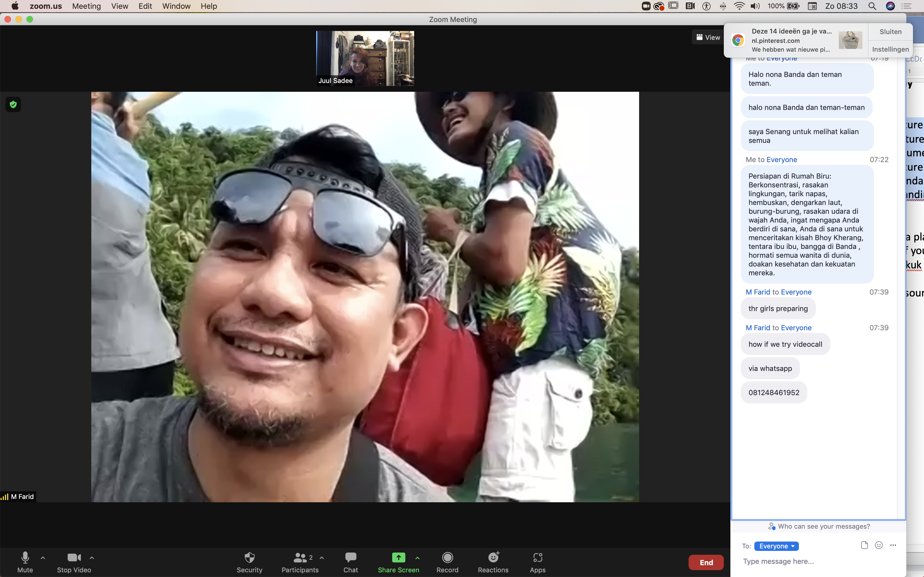
Task: Expand video options arrow beside Stop Video
Action: 92,557
